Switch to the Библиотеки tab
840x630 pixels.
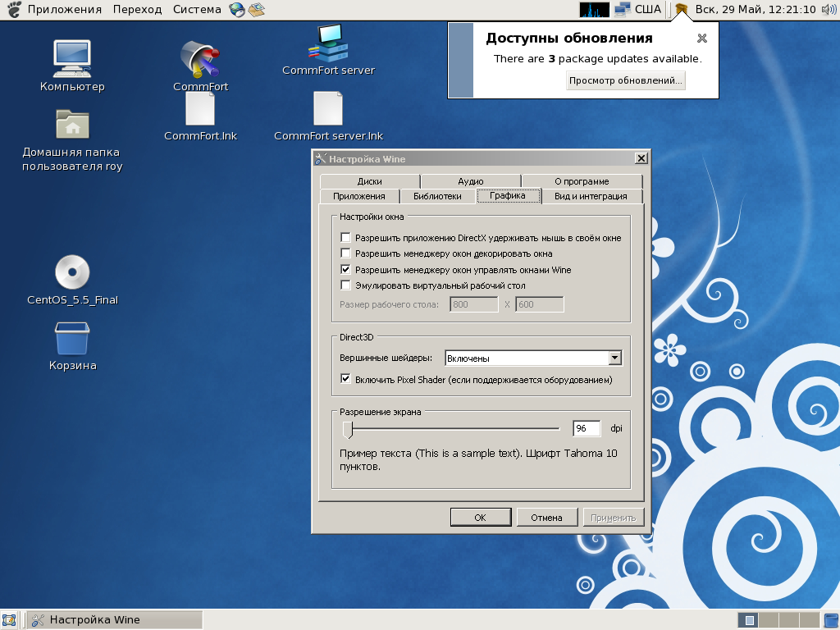coord(437,197)
